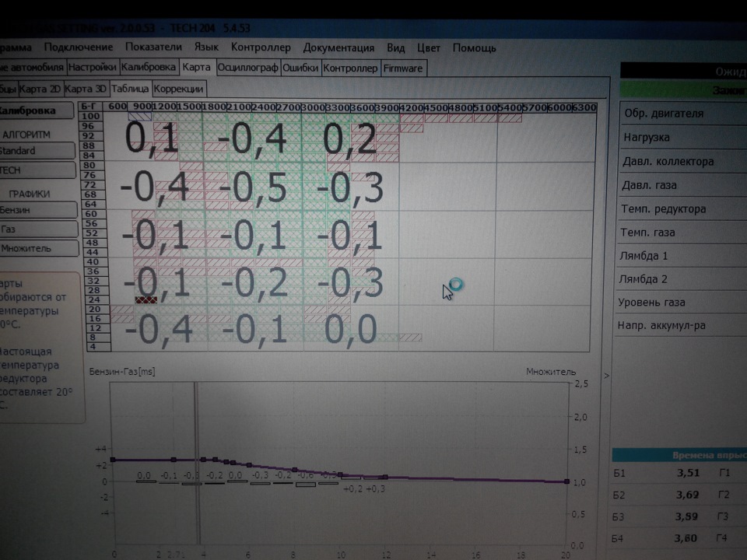
Task: Click the Лямбда 2 indicator row
Action: point(681,279)
